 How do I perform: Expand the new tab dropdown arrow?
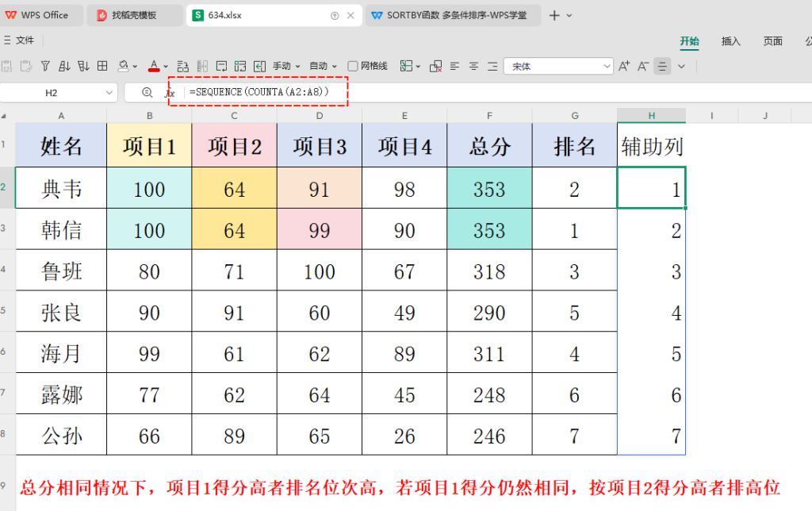(569, 16)
